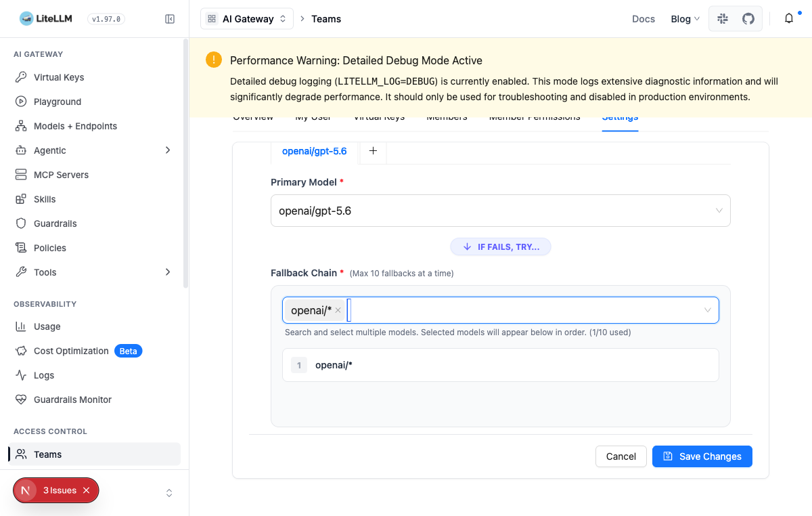Click the Skills grid icon

click(21, 199)
